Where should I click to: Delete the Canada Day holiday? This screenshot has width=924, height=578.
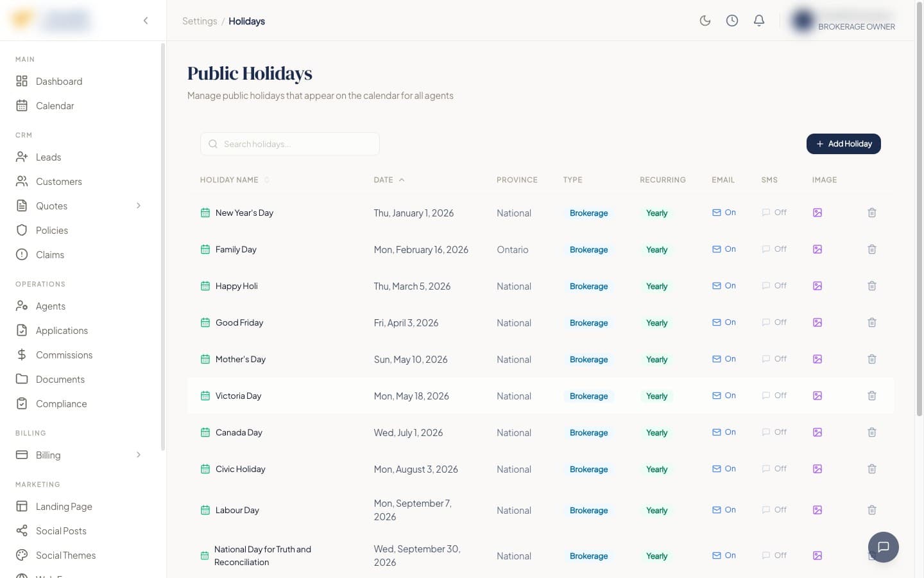(x=871, y=432)
